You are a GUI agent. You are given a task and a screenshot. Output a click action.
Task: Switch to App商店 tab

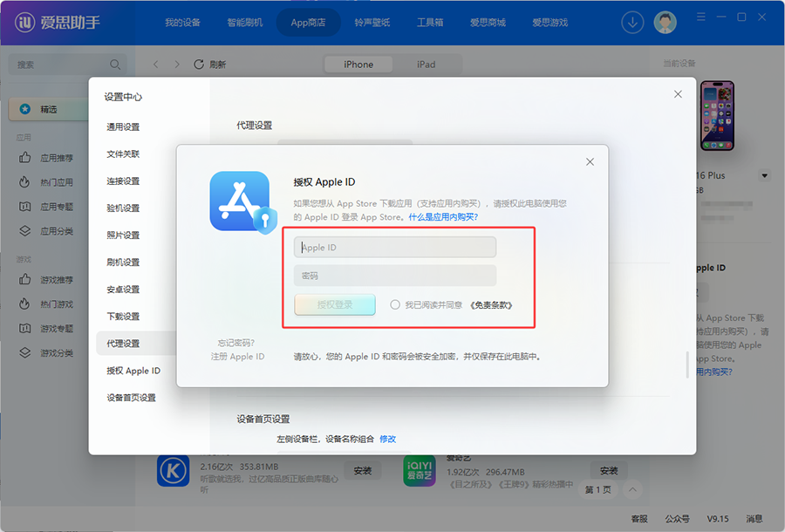[x=308, y=23]
